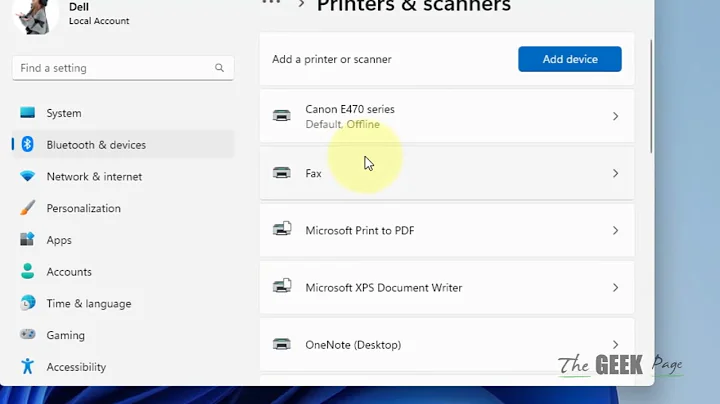
Task: Click the Fax printer name
Action: click(313, 174)
